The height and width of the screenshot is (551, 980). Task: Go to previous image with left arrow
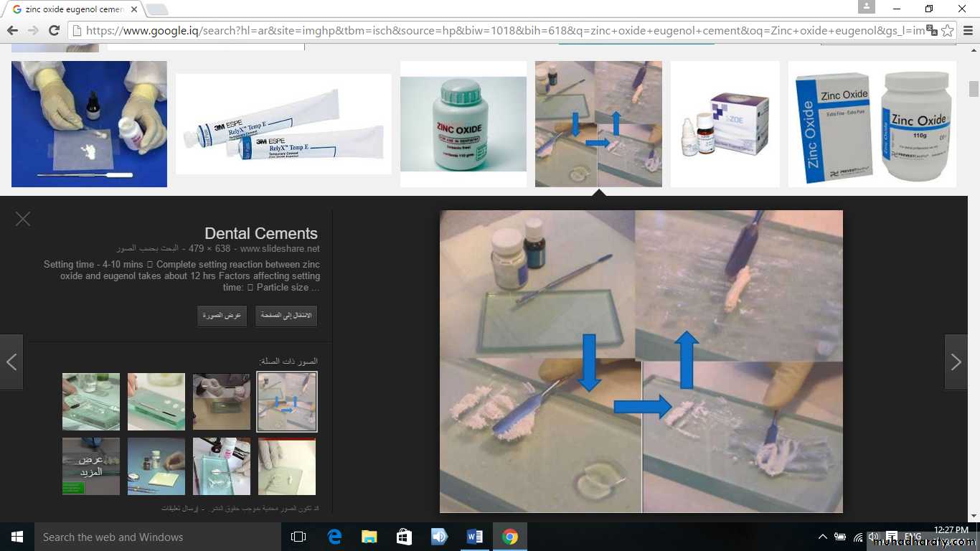[11, 362]
